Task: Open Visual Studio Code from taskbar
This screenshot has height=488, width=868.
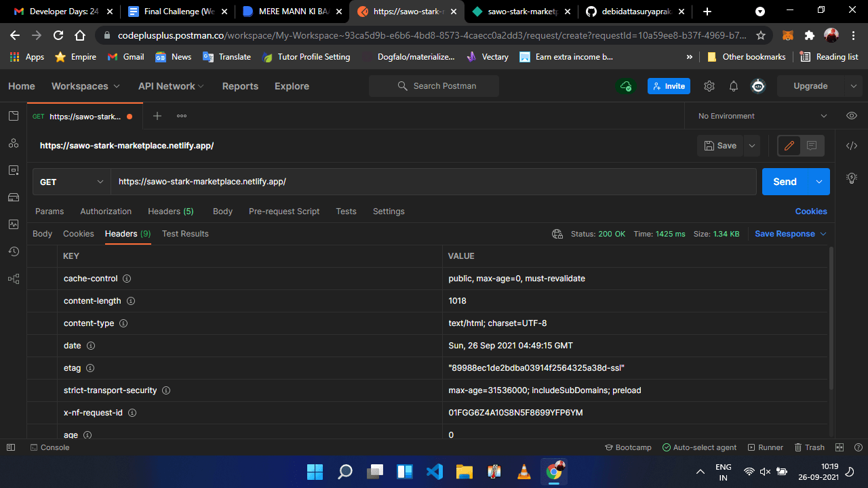Action: click(x=434, y=471)
